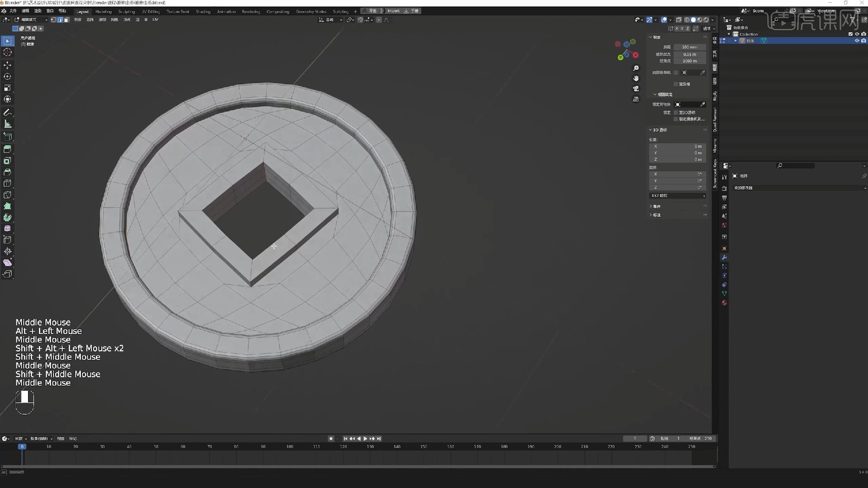Select the Poly Build tool

tap(7, 206)
